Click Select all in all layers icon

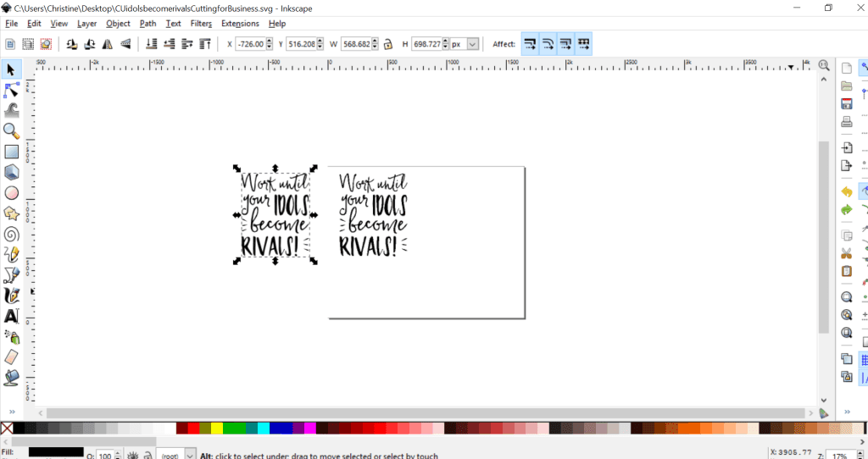click(28, 44)
